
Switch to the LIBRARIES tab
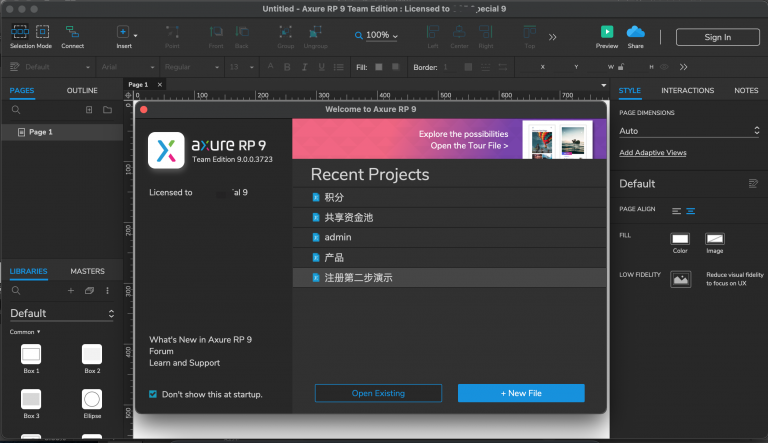pyautogui.click(x=28, y=271)
